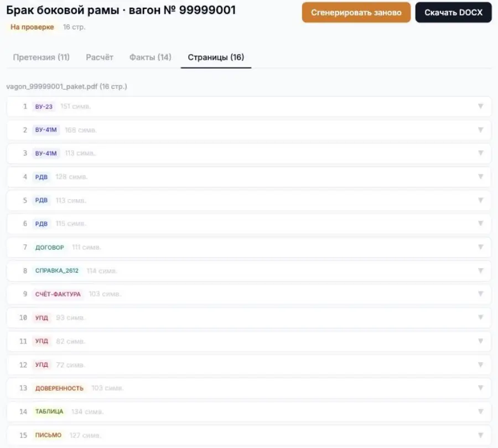Click the УПД tag on page 10
Viewport: 498px width, 448px height.
(x=41, y=318)
